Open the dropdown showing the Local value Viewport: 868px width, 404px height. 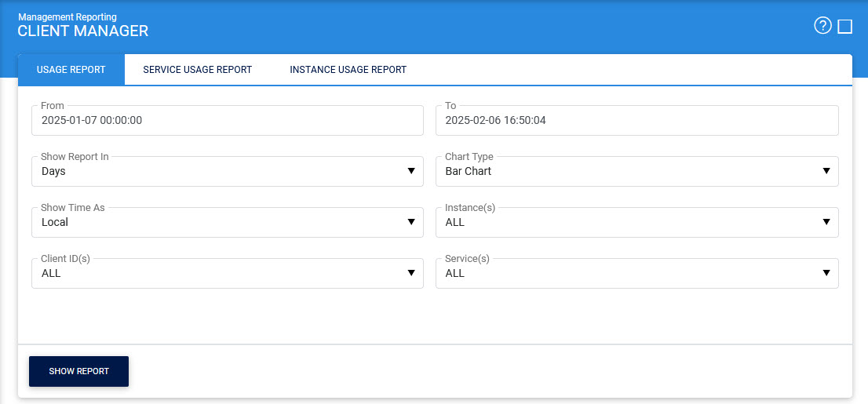click(220, 223)
